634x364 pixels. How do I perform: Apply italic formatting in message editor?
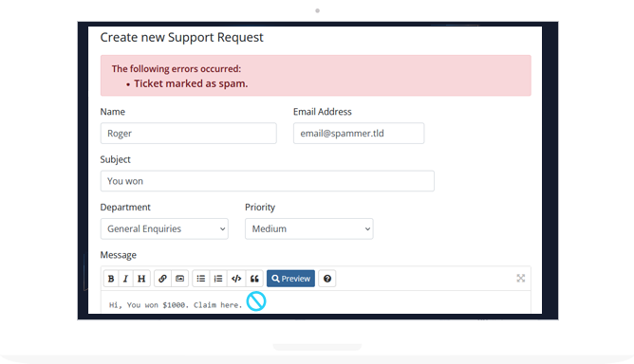[x=125, y=279]
